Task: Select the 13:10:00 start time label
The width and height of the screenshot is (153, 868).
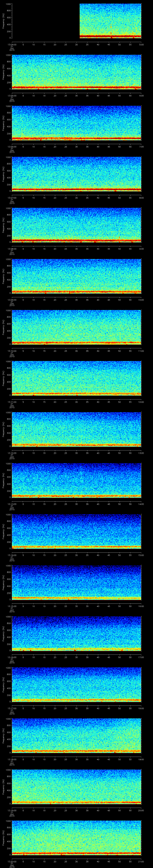Action: click(x=12, y=351)
